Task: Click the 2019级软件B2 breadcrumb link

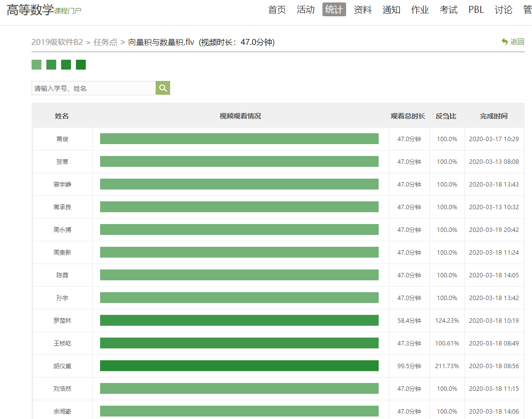Action: [x=57, y=42]
